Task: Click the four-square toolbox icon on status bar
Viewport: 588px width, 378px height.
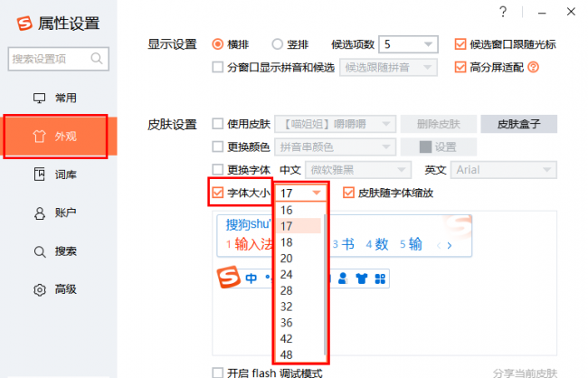Action: coord(380,279)
